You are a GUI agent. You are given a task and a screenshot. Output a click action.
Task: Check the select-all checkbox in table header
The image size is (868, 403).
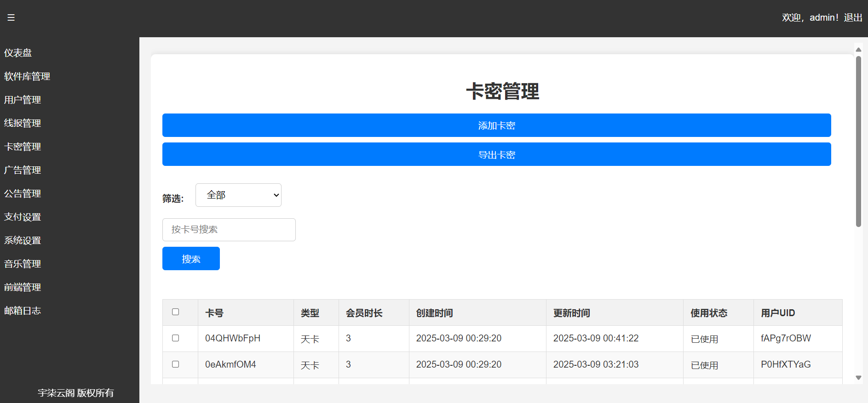point(175,312)
